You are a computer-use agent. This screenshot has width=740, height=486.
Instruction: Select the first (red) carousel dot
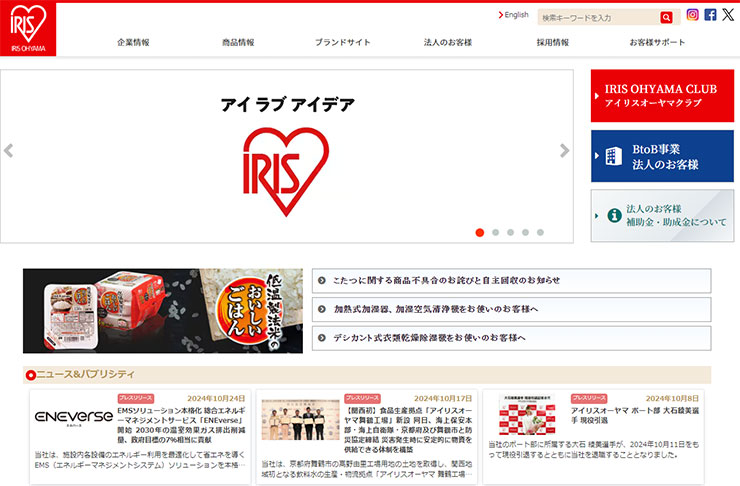pyautogui.click(x=480, y=233)
